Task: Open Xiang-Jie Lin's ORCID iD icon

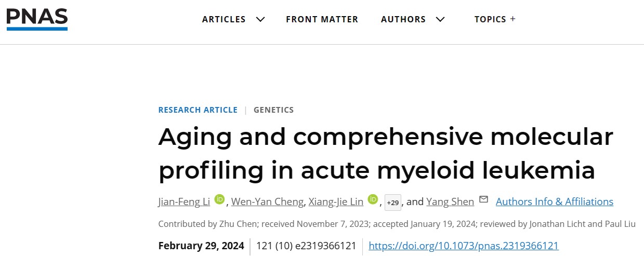Action: tap(373, 199)
